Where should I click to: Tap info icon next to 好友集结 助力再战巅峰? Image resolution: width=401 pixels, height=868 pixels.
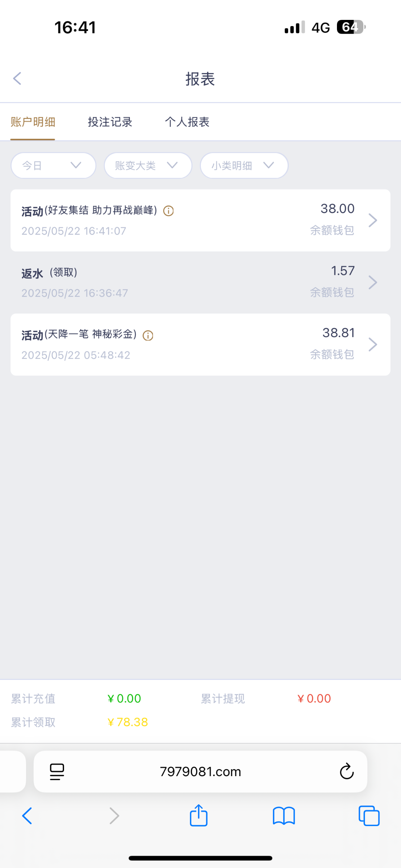coord(168,211)
